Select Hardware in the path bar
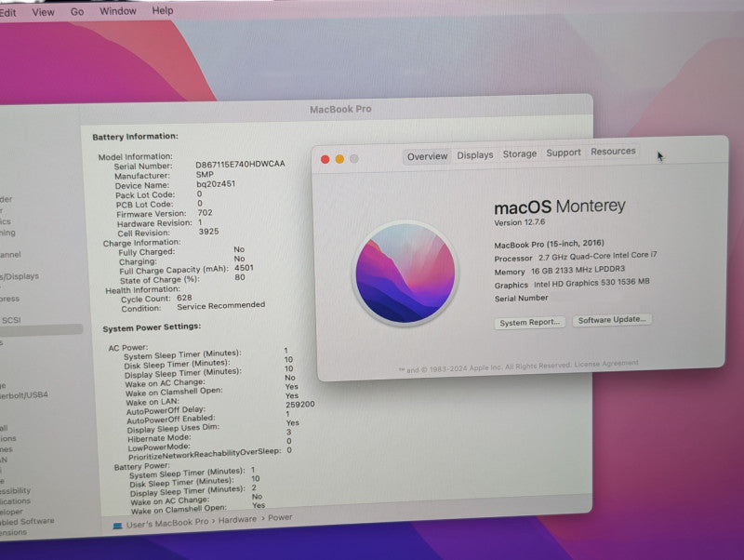Screen dimensions: 744x560 point(237,520)
